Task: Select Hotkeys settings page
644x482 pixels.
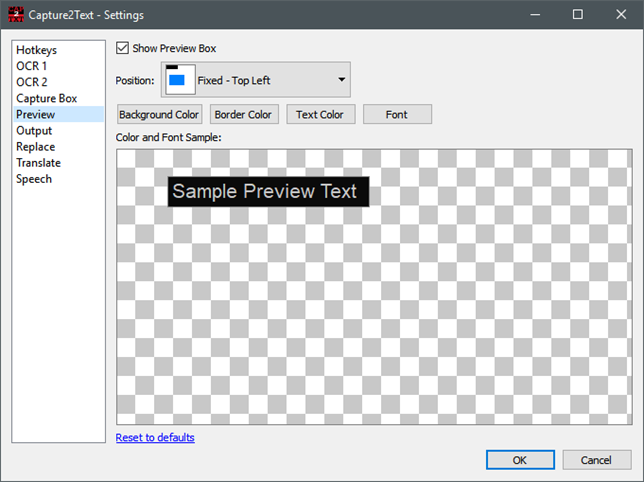Action: click(58, 50)
